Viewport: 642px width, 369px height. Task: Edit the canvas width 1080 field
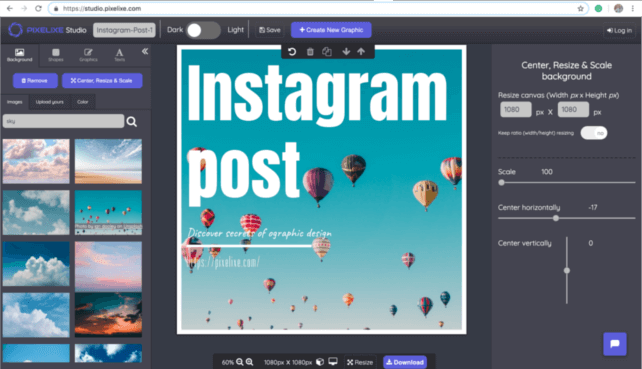[515, 109]
